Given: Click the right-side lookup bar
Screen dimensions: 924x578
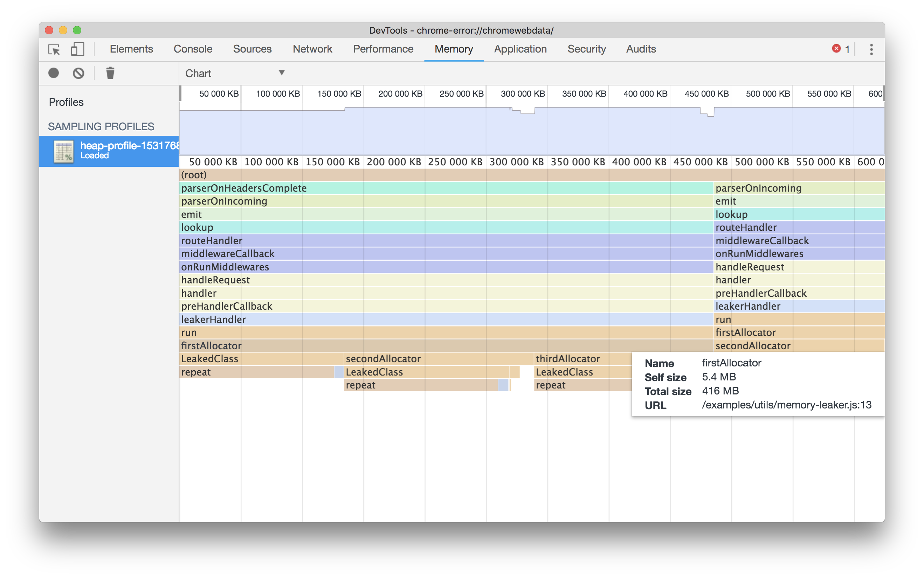Looking at the screenshot, I should point(799,214).
